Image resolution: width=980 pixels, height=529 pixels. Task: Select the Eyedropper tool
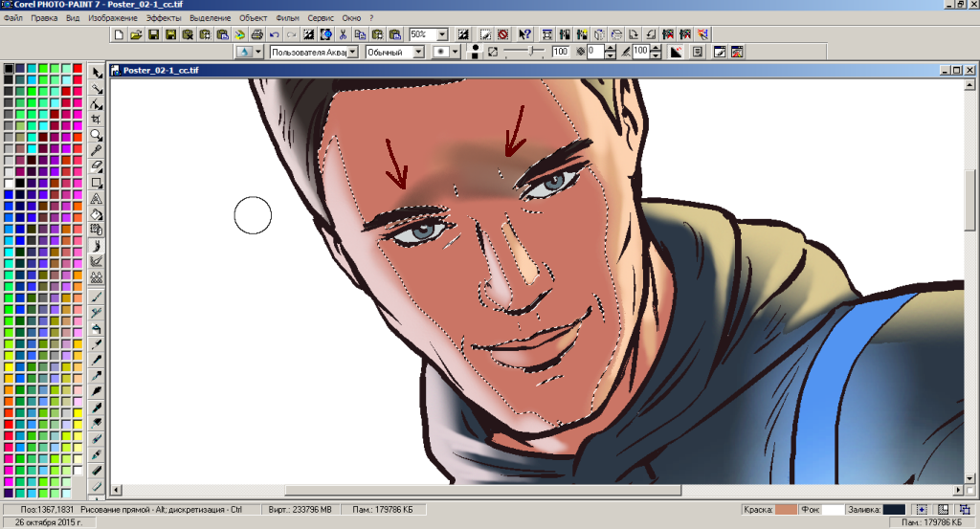[x=97, y=150]
